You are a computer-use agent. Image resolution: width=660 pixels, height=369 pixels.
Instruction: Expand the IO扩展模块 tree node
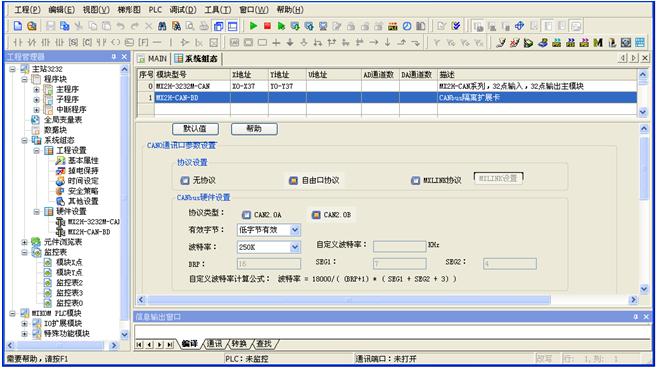pyautogui.click(x=24, y=324)
